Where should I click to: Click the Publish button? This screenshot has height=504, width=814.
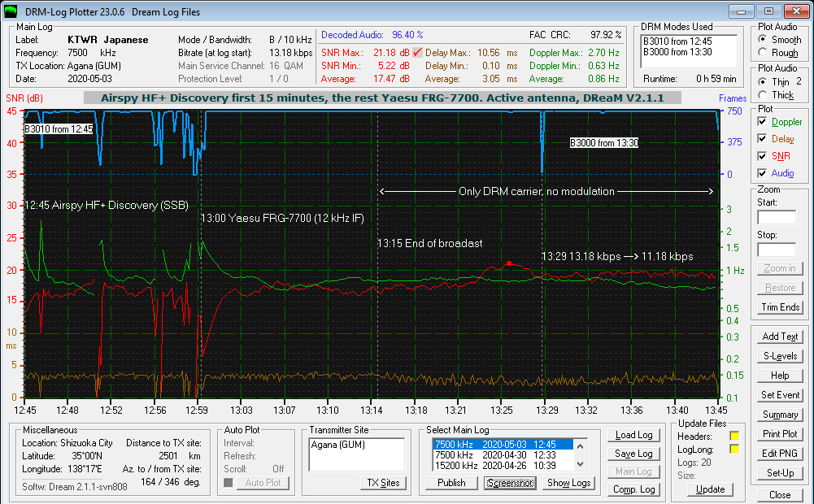451,483
